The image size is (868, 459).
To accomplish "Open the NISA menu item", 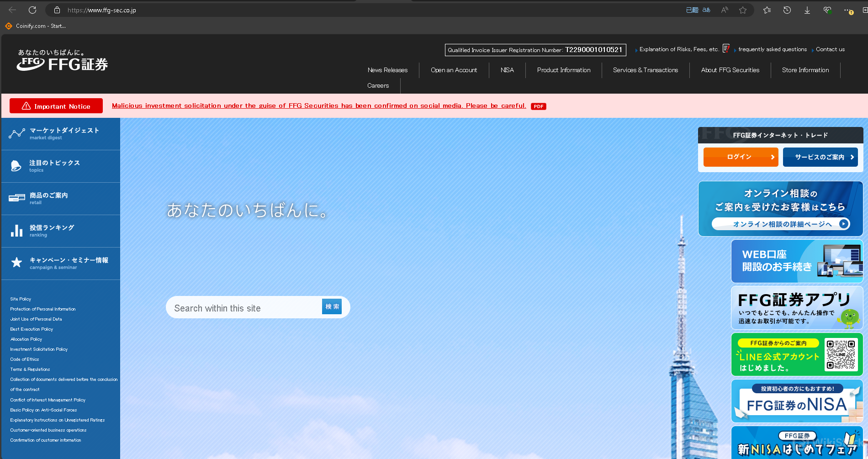I will (x=507, y=70).
